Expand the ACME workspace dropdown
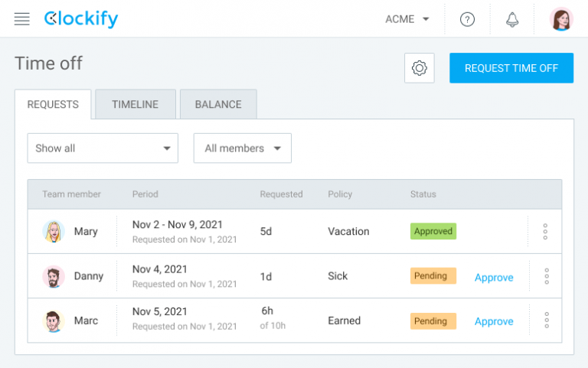 (x=407, y=20)
